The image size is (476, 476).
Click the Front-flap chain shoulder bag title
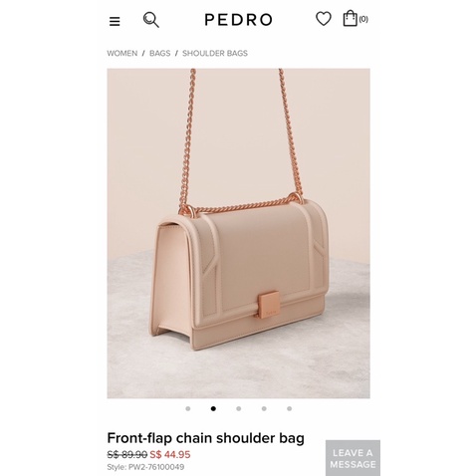click(x=205, y=438)
